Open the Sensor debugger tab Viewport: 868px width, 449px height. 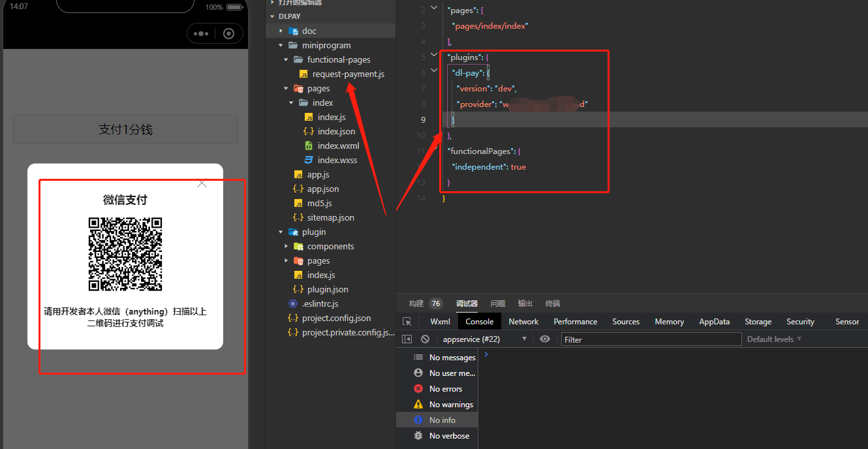tap(847, 322)
